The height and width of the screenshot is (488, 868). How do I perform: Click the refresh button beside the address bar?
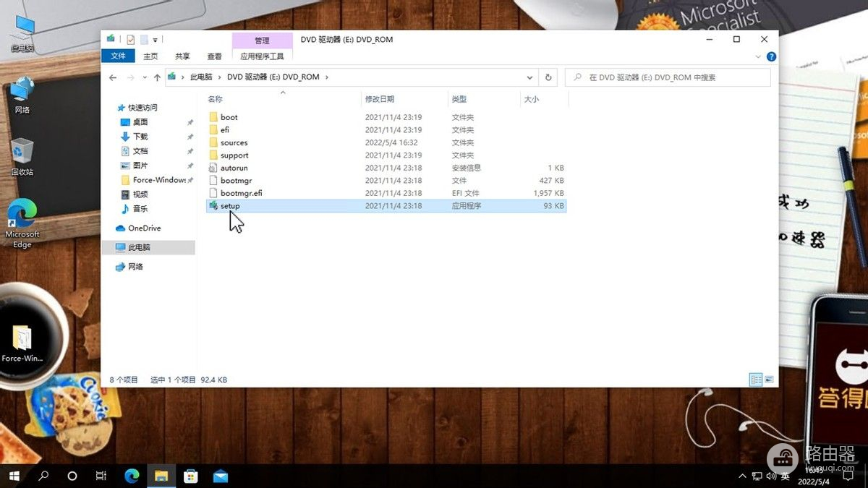(548, 77)
